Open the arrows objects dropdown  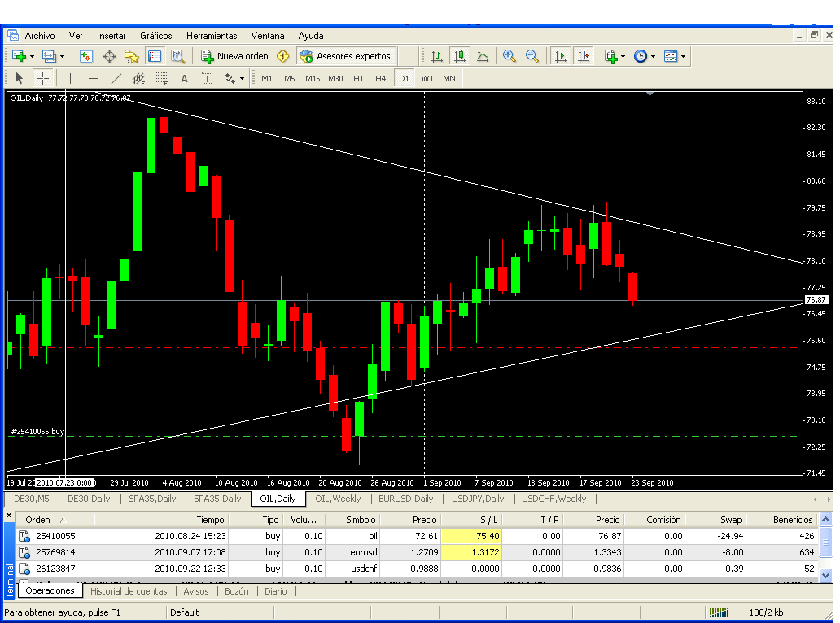[242, 79]
